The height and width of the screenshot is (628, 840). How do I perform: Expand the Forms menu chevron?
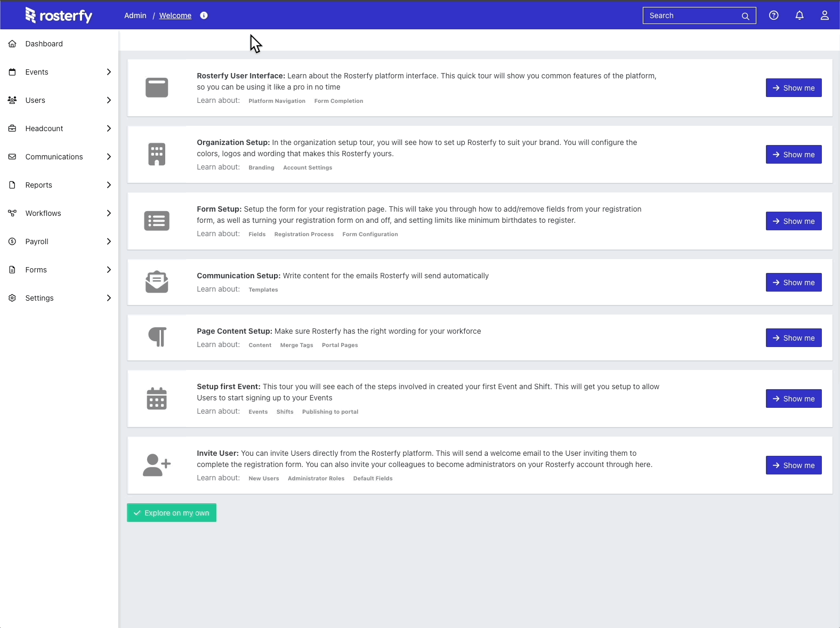point(109,270)
